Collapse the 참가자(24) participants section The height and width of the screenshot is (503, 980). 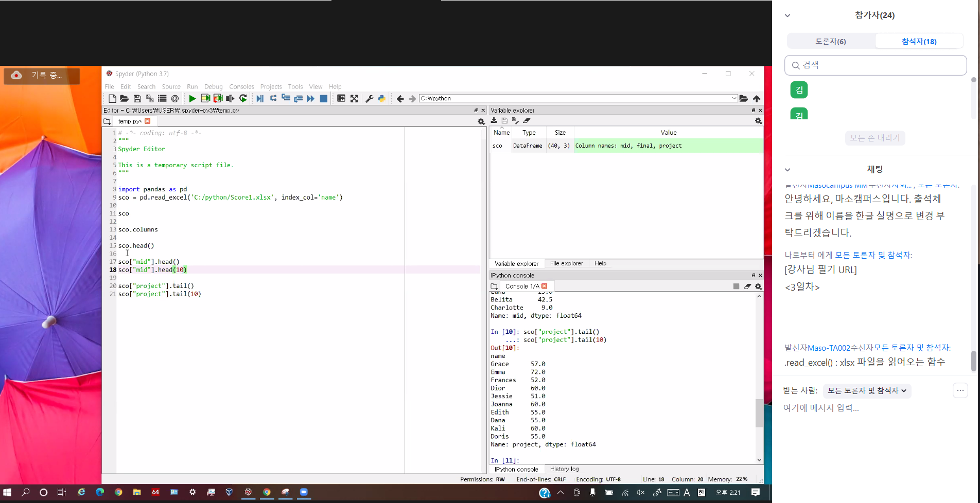point(787,15)
